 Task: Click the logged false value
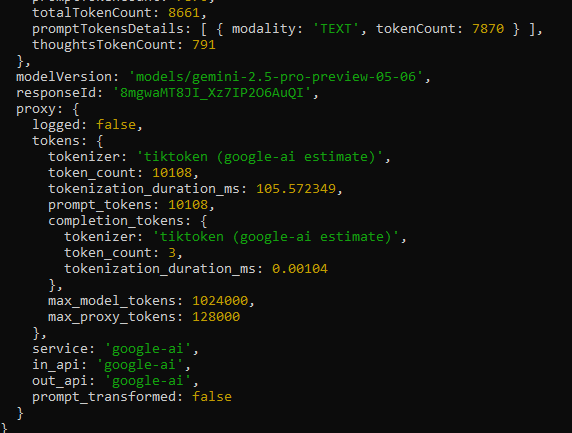pyautogui.click(x=116, y=125)
